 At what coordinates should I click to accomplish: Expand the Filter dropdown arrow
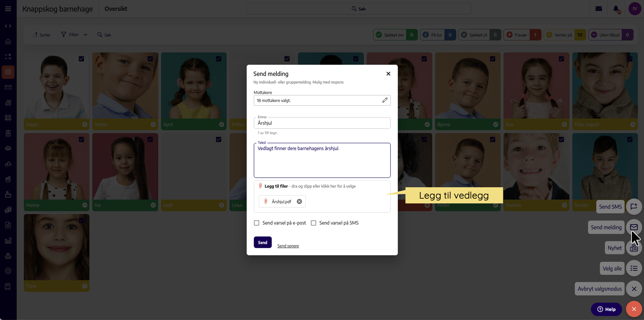pyautogui.click(x=85, y=35)
